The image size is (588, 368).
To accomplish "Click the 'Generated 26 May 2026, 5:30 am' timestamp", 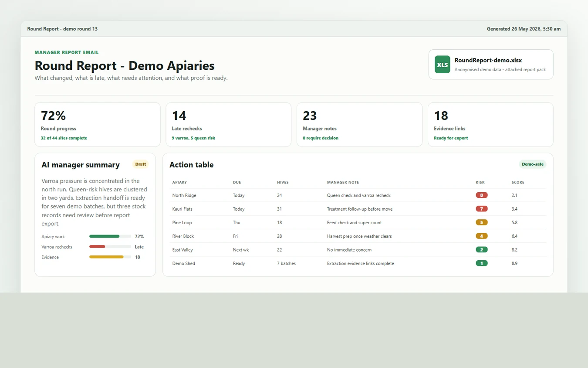I will click(x=524, y=29).
